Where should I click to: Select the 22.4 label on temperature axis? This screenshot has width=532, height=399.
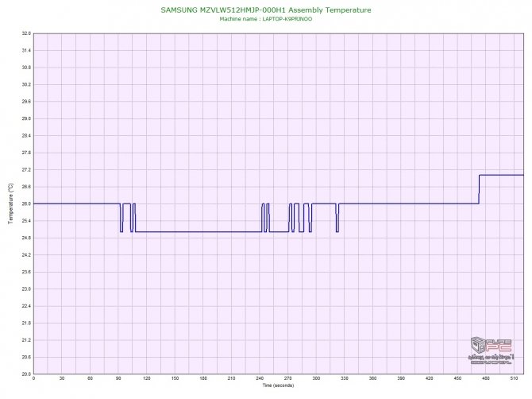pyautogui.click(x=26, y=306)
